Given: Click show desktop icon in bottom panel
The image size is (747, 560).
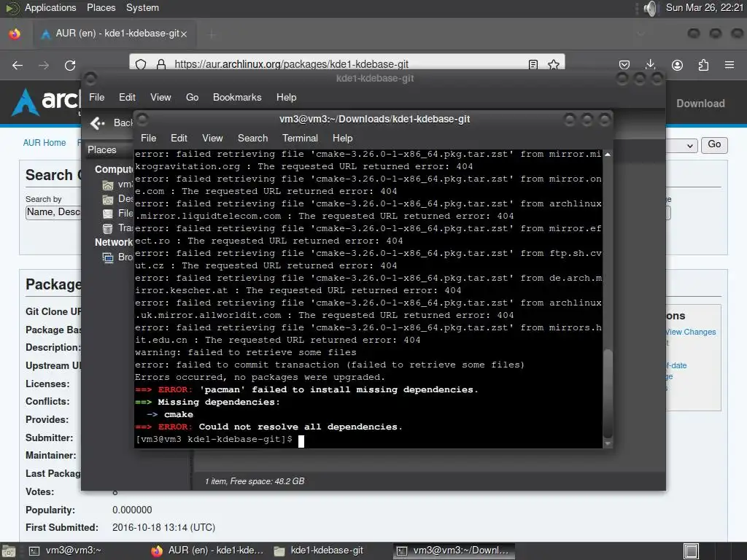Looking at the screenshot, I should click(9, 551).
